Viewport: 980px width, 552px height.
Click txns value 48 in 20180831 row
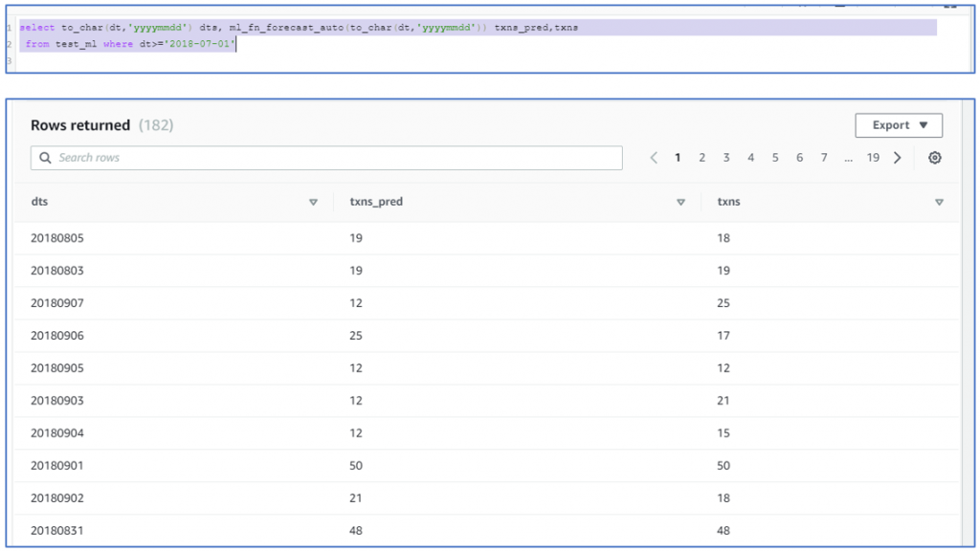coord(724,530)
